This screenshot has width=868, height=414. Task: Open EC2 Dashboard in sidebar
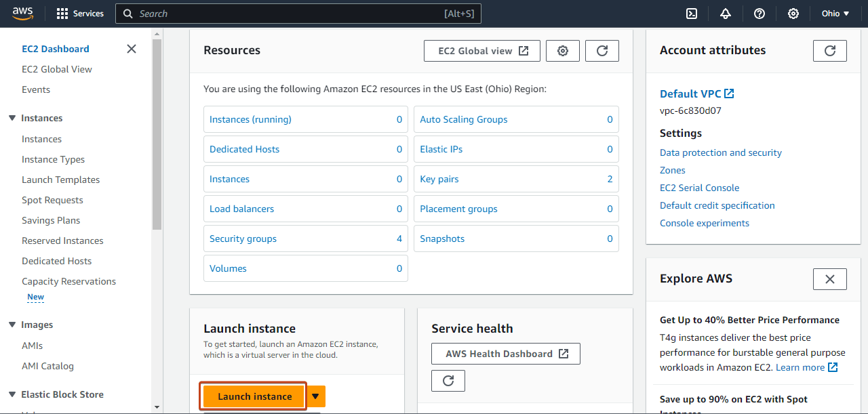(56, 49)
